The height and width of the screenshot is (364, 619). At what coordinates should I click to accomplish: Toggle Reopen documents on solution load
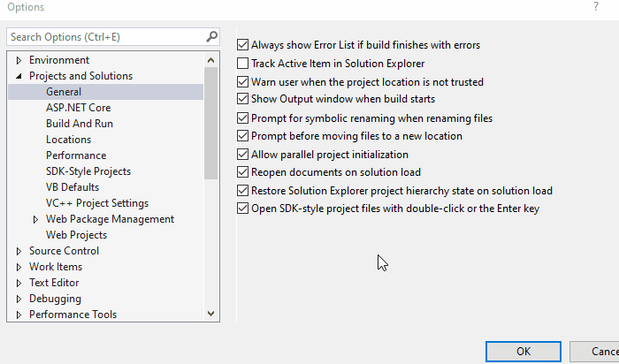pyautogui.click(x=243, y=172)
